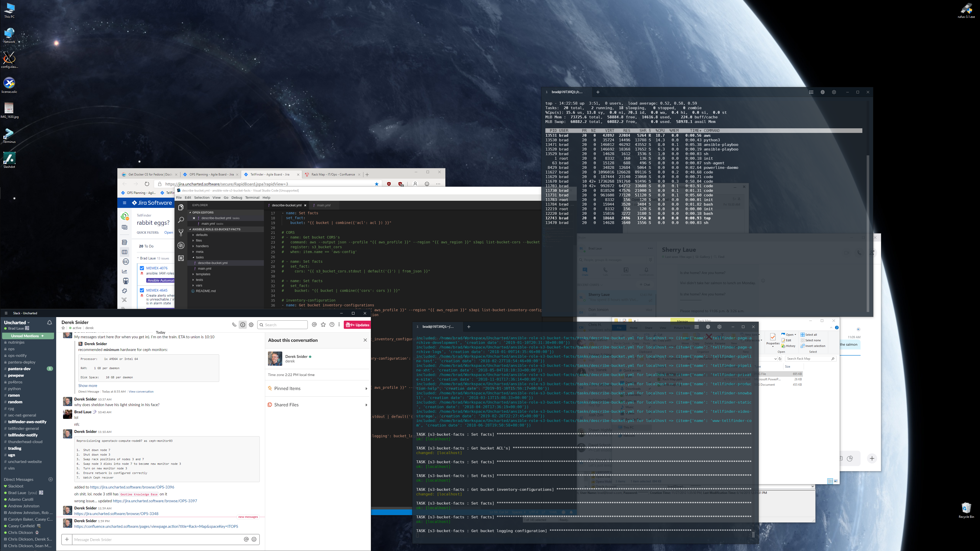980x551 pixels.
Task: Click View conversation link in Slack
Action: 141,391
